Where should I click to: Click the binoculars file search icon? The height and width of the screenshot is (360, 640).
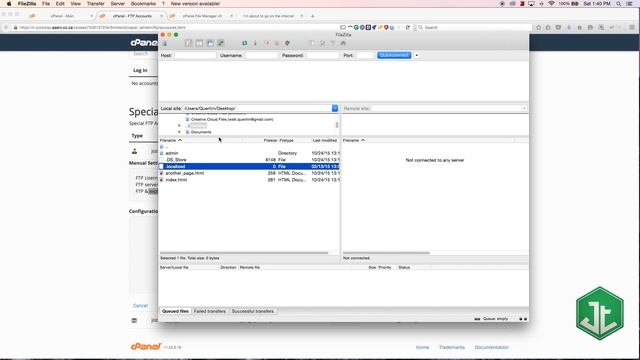click(343, 43)
